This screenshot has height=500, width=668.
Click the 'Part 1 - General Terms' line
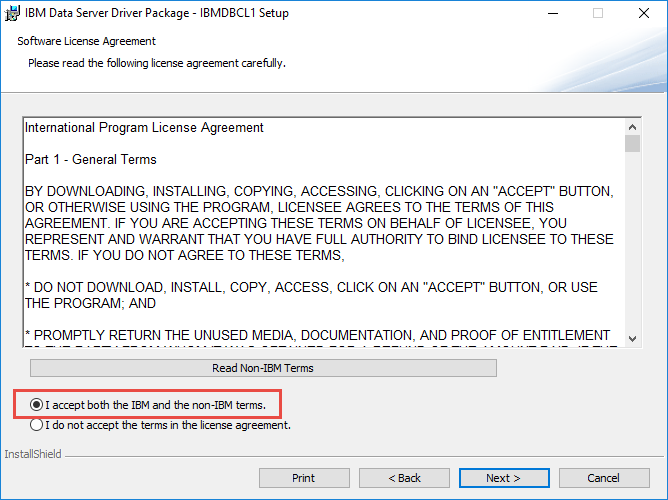(x=91, y=160)
